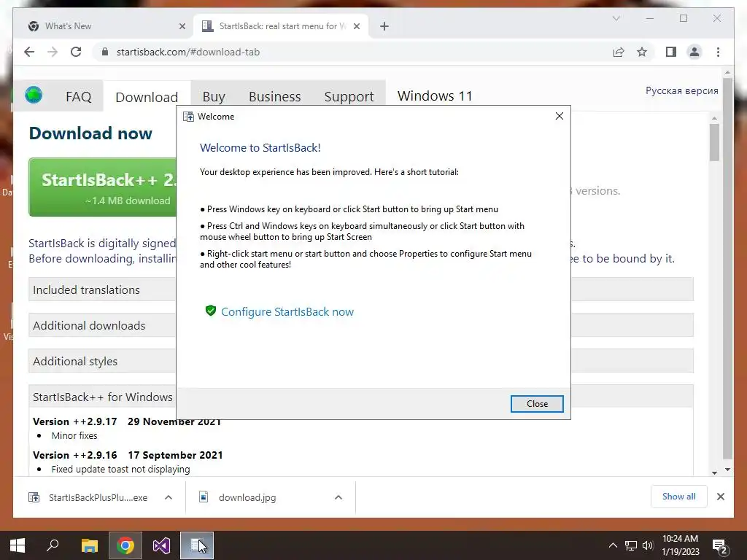Open a new tab with plus button
Screen dimensions: 747x560
(x=384, y=26)
